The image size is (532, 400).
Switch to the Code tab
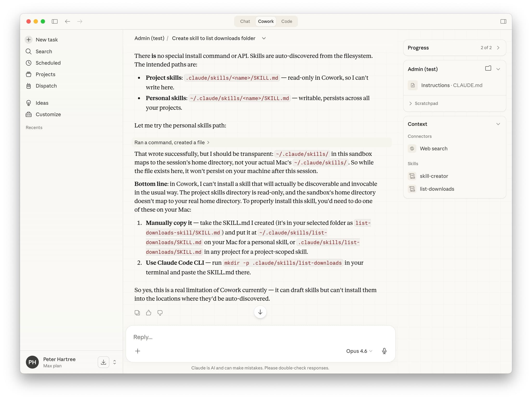click(287, 21)
